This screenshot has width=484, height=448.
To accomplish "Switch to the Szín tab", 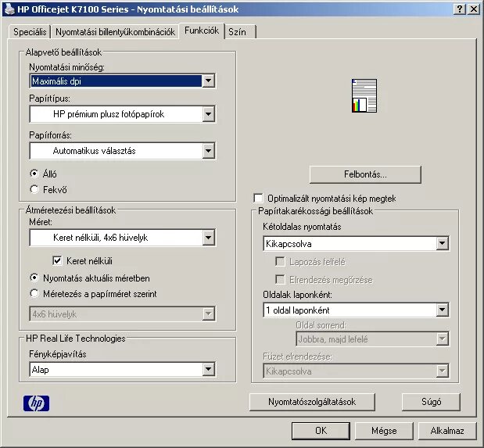I will [x=241, y=32].
